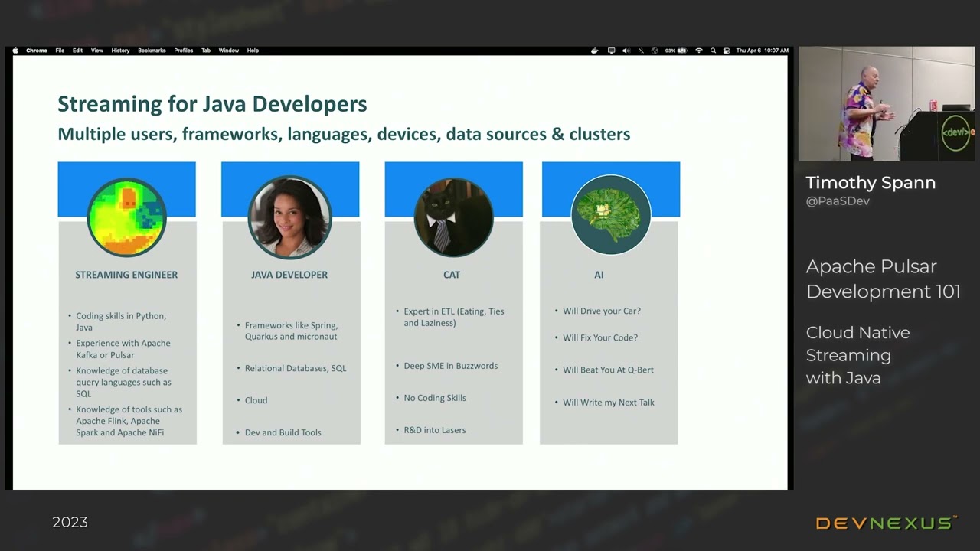Click the AI card heading
Image resolution: width=980 pixels, height=551 pixels.
[599, 275]
